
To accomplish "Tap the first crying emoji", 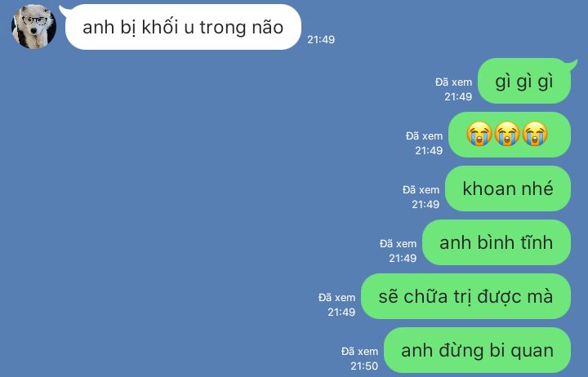I will click(x=479, y=134).
